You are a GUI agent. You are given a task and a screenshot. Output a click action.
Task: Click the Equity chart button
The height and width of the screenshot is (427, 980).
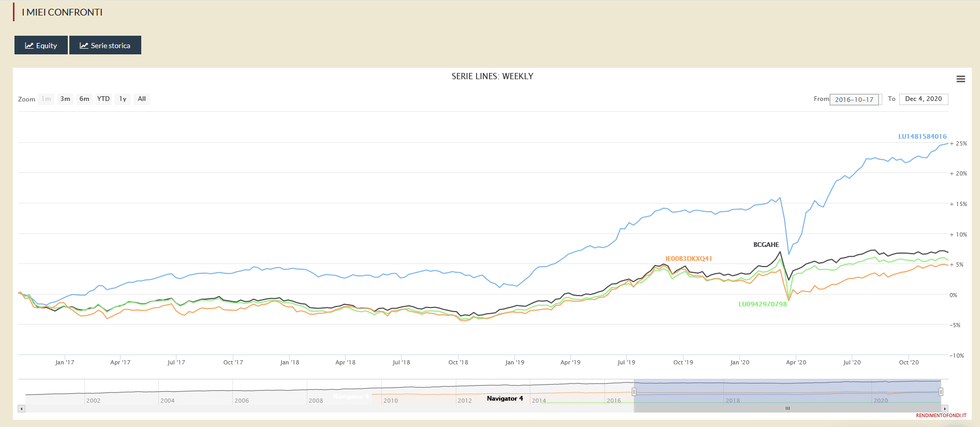tap(41, 46)
